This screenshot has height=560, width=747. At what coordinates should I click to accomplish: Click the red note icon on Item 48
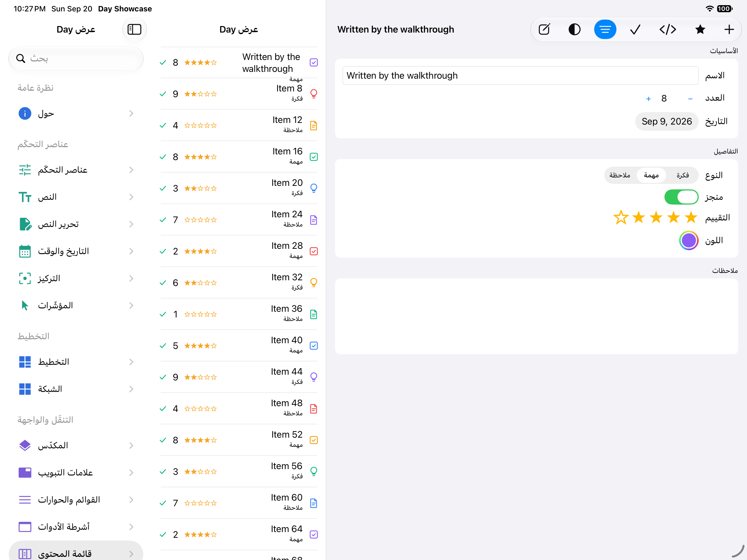[314, 408]
